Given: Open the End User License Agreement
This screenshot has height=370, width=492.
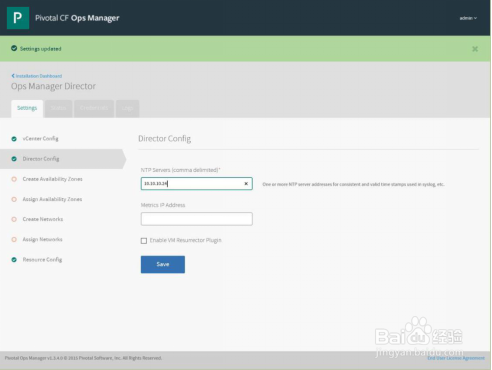Looking at the screenshot, I should (456, 358).
